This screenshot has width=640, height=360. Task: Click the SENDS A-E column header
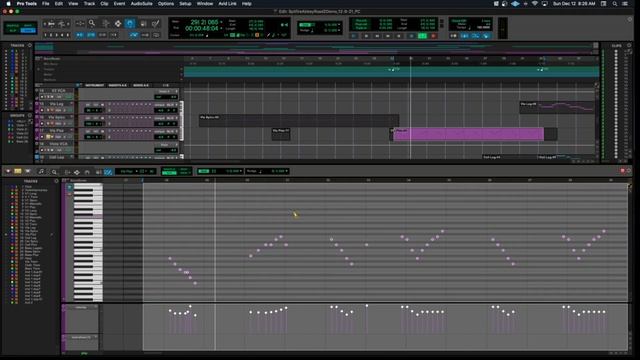point(141,85)
